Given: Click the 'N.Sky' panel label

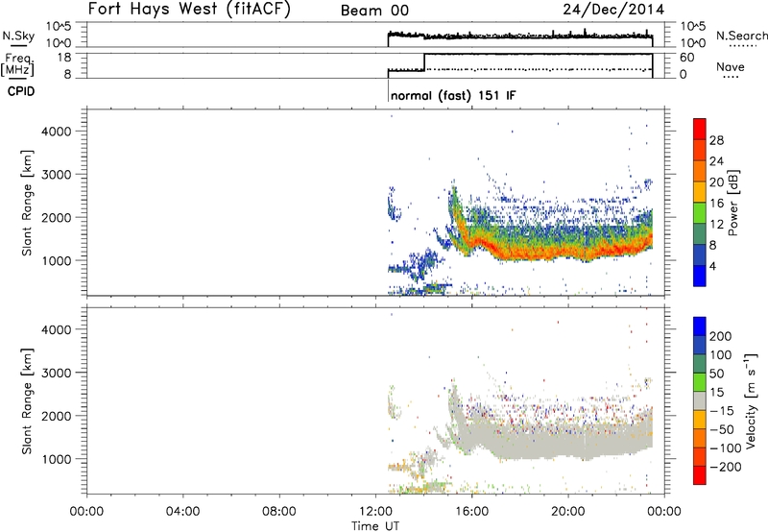Looking at the screenshot, I should (x=18, y=36).
